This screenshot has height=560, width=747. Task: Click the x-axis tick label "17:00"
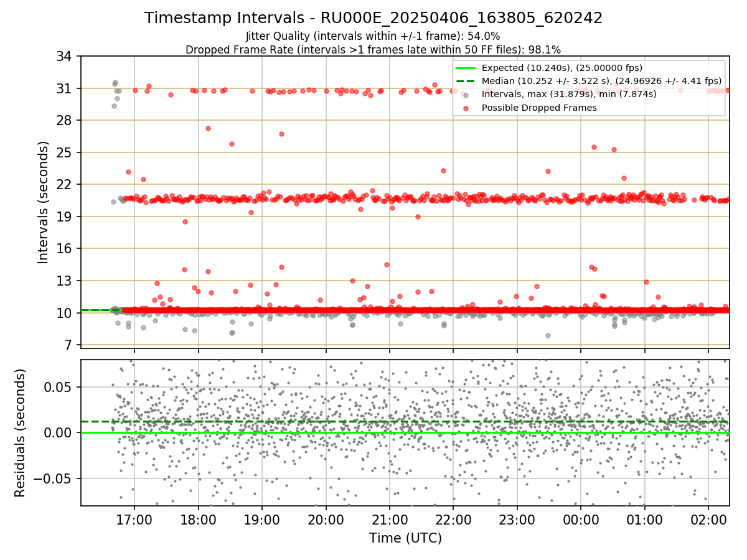[x=134, y=519]
